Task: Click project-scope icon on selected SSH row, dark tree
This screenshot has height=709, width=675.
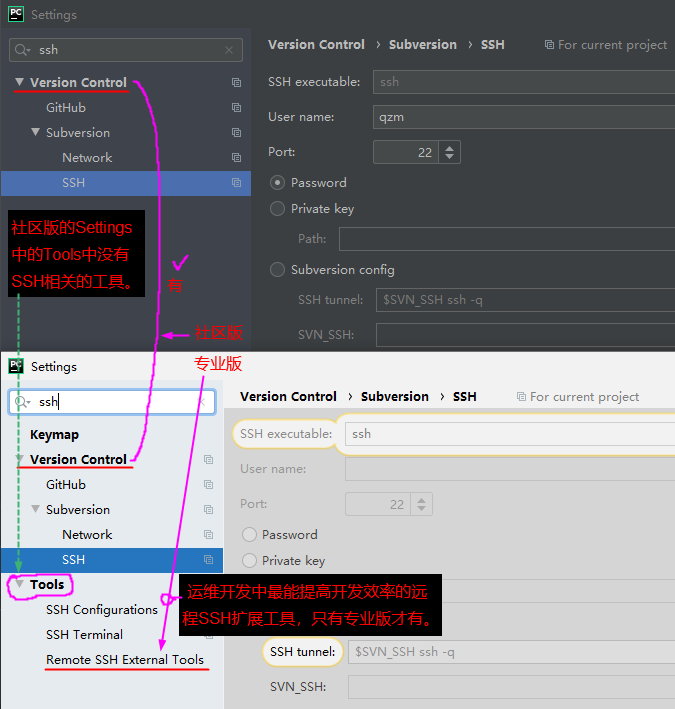Action: [x=236, y=183]
